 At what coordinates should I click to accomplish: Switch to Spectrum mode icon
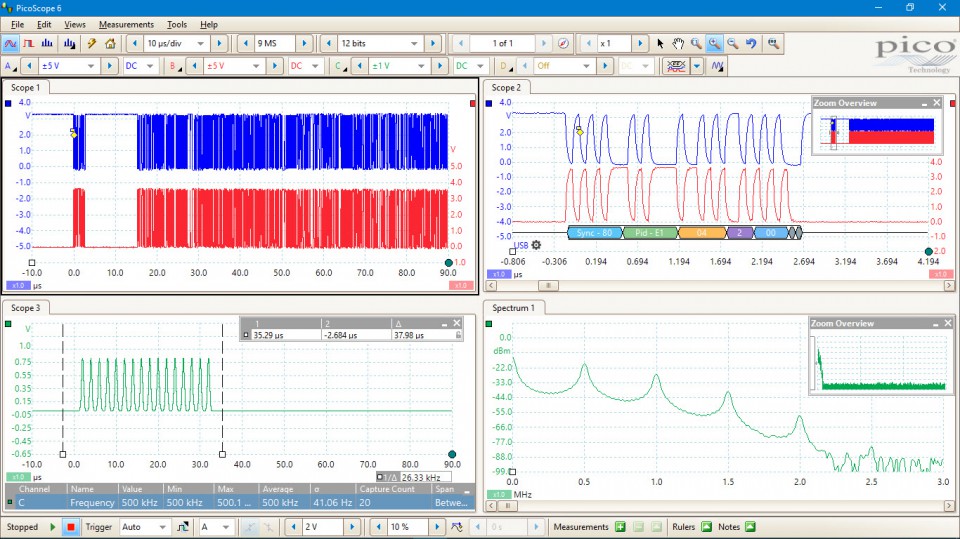coord(49,44)
